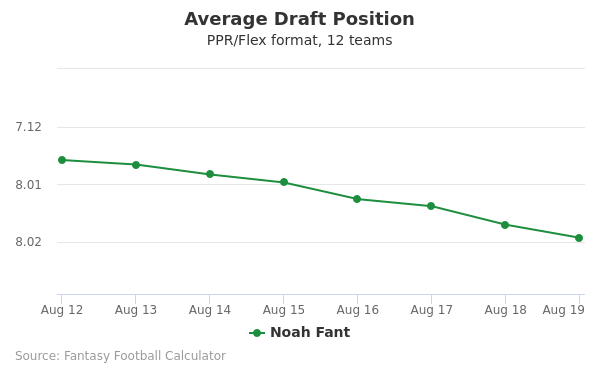The image size is (600, 375).
Task: Select the Aug 17 data point
Action: click(431, 206)
